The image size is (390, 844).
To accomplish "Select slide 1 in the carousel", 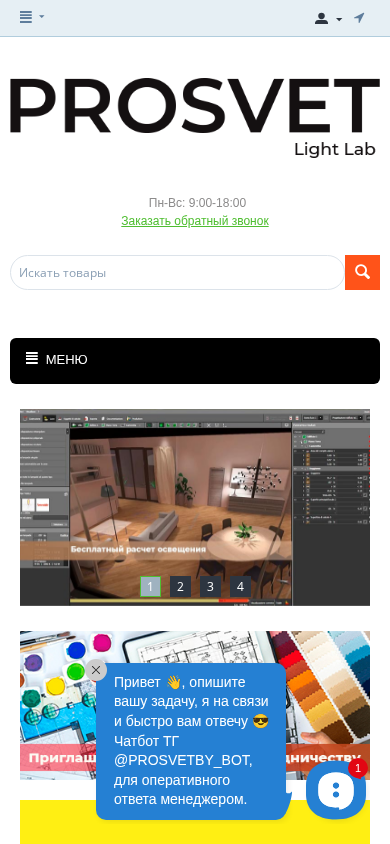I will tap(151, 586).
